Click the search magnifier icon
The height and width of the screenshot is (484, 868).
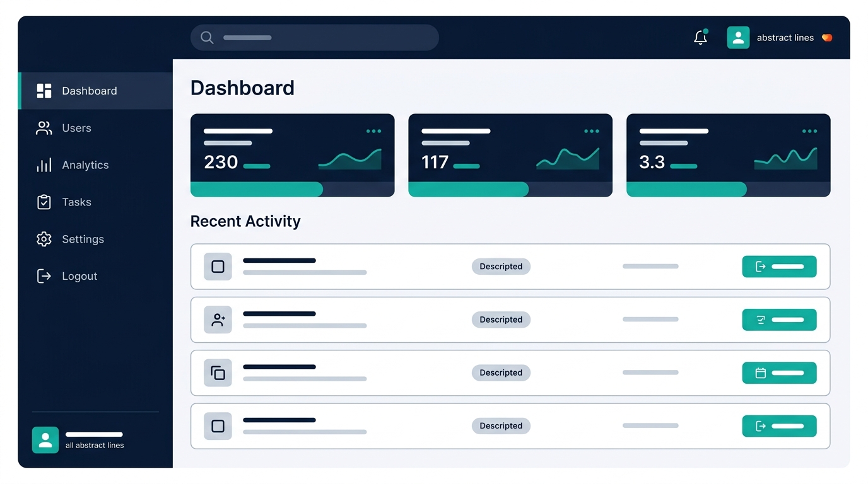[207, 37]
